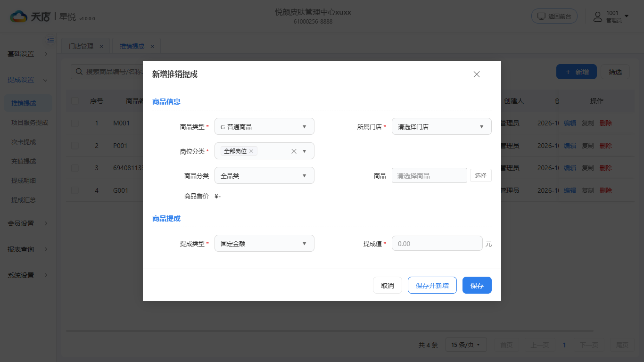Tick the checkbox for row 3
Screen dimensions: 644x362
click(75, 168)
